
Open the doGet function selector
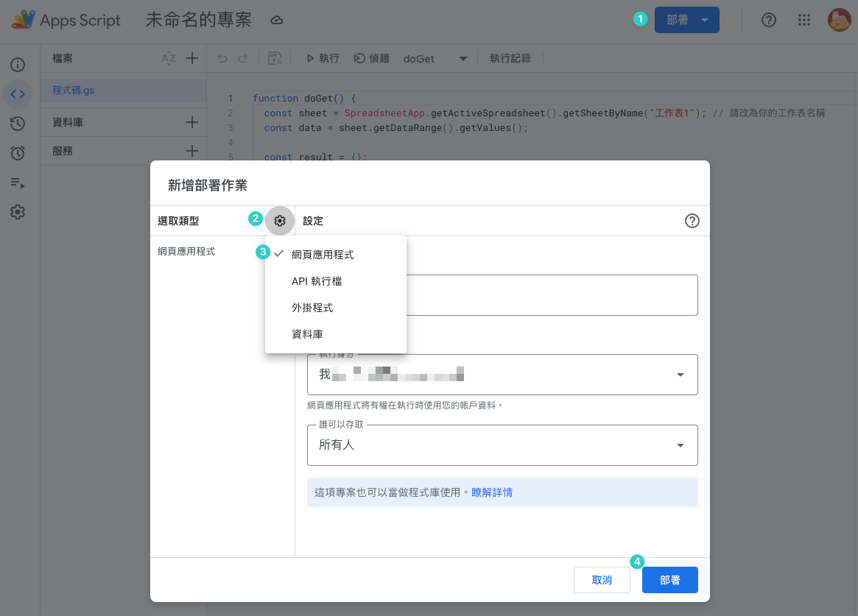click(435, 58)
